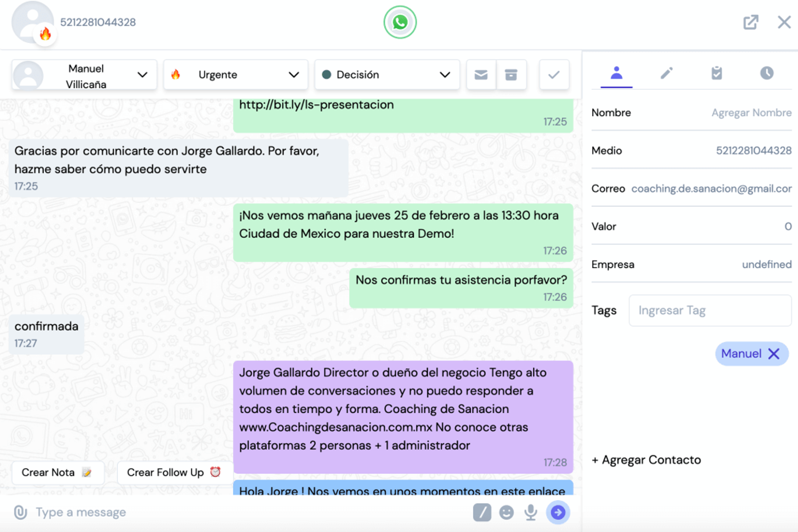Attach a file with paperclip icon
Screen dimensions: 798x532
(20, 512)
